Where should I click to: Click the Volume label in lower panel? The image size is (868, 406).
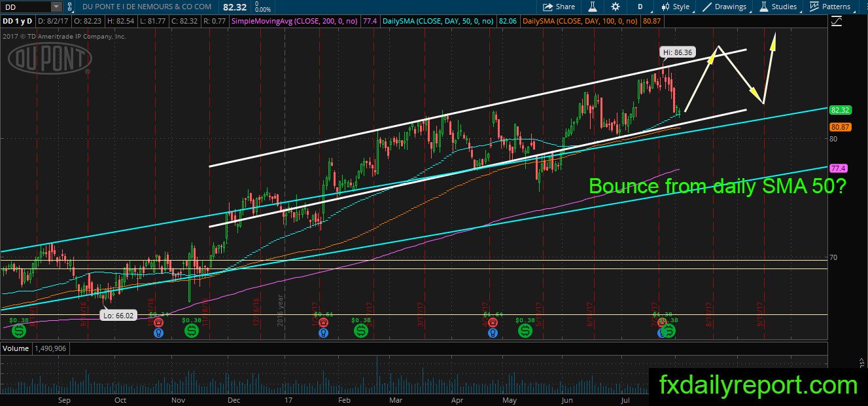pos(14,348)
